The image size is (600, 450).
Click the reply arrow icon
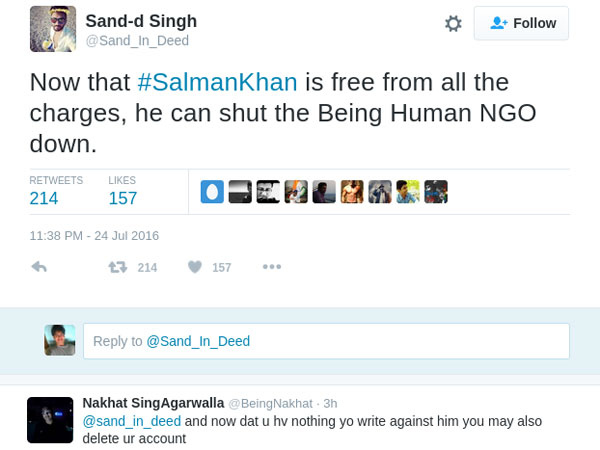coord(40,267)
